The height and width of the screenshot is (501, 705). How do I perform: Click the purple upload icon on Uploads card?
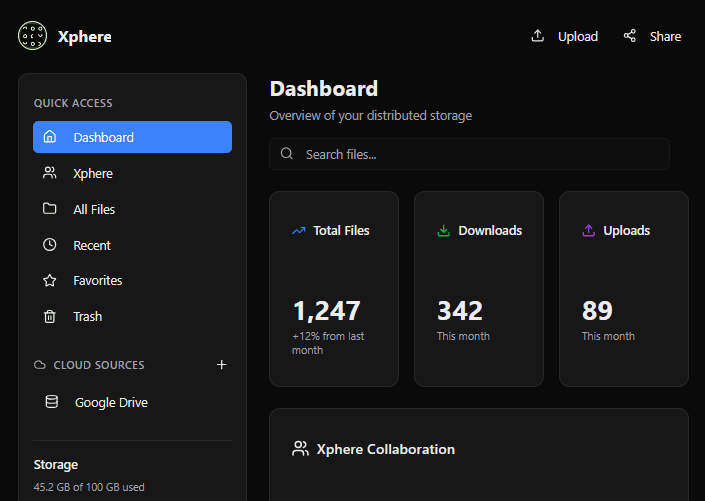(589, 230)
